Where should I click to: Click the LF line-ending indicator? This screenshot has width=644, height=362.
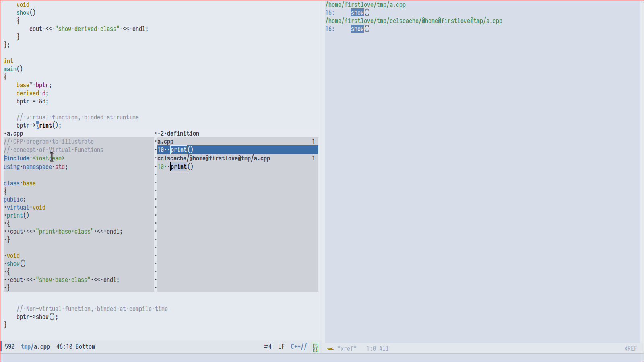click(281, 346)
